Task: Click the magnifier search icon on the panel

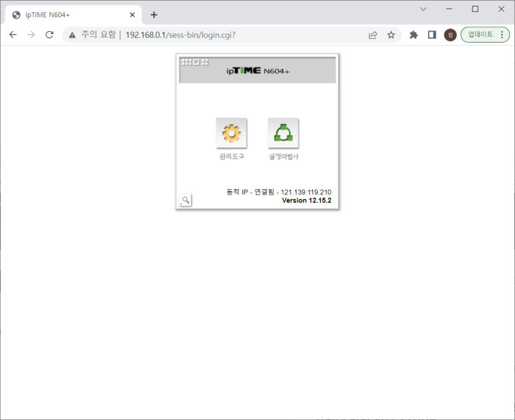Action: point(185,199)
